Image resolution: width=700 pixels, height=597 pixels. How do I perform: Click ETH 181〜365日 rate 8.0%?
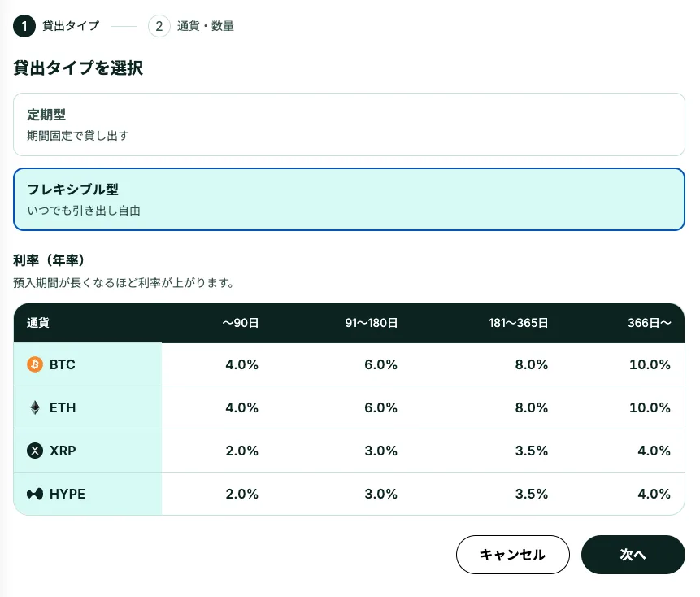click(x=531, y=407)
